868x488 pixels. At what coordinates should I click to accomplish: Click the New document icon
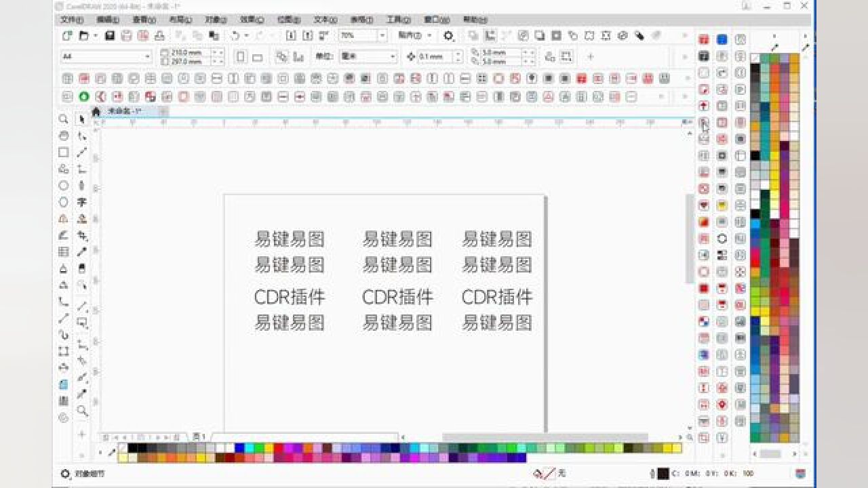[x=67, y=35]
